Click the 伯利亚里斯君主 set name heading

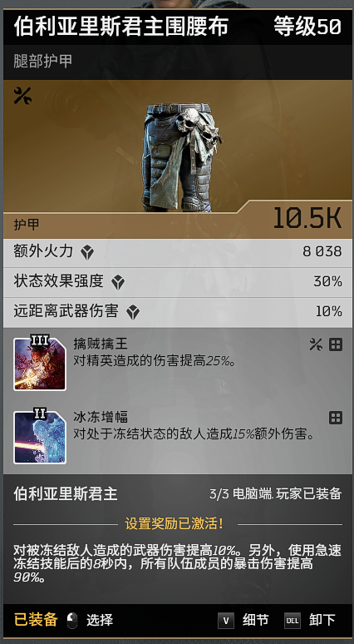[x=66, y=493]
